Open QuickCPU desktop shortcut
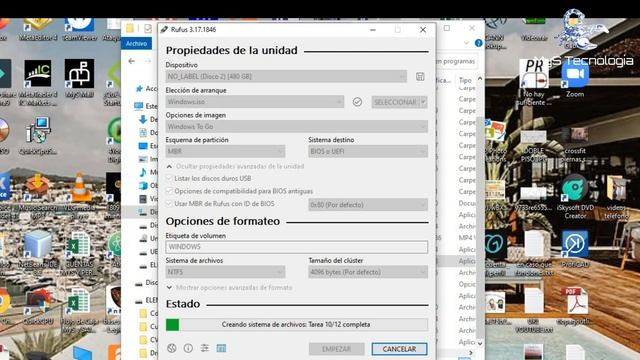The width and height of the screenshot is (640, 360). (38, 307)
